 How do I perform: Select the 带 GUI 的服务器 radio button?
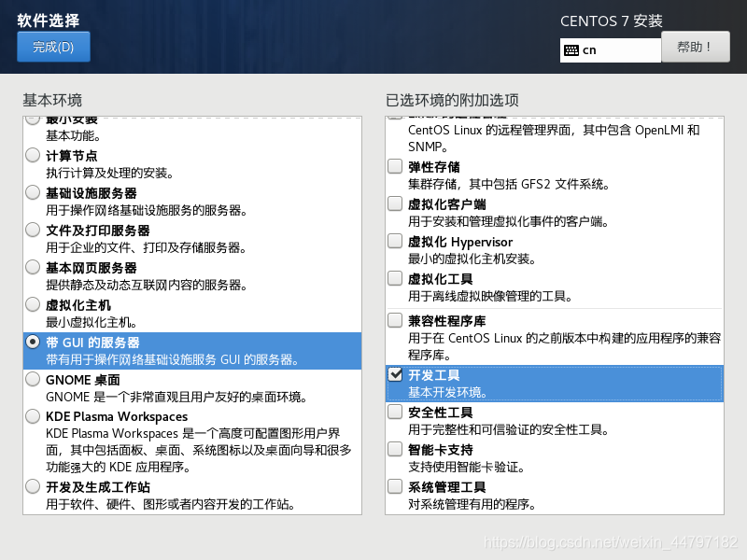tap(33, 342)
